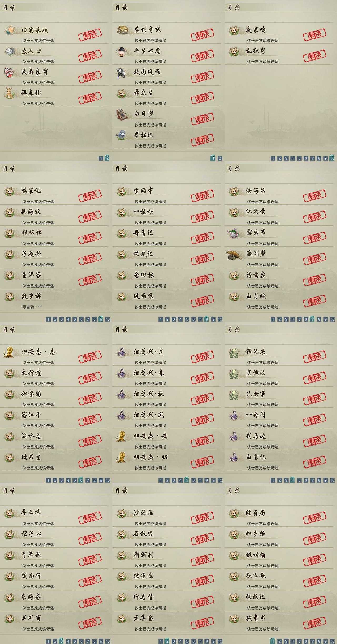Select the purple lady icon beside 烟花戏·月
Image resolution: width=337 pixels, height=644 pixels.
click(122, 352)
